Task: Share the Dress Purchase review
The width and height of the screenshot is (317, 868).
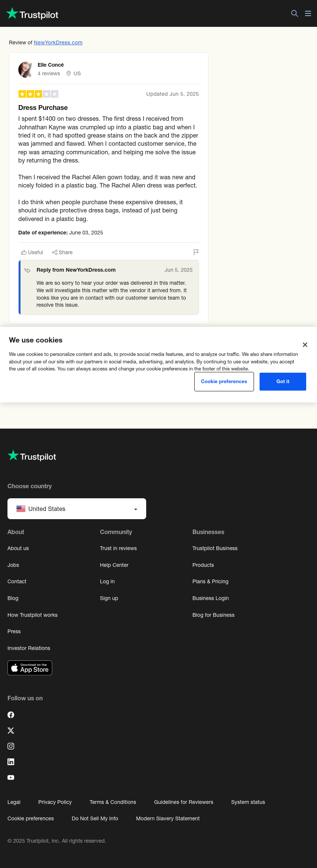Action: point(62,252)
